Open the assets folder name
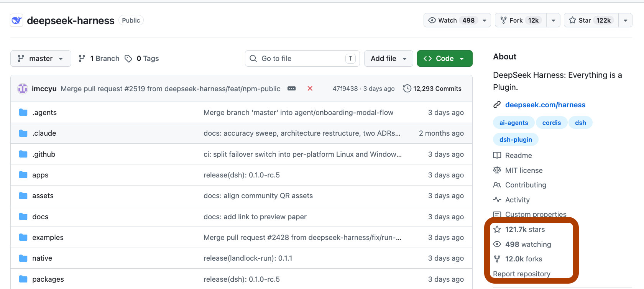Screen dimensions: 644x289 43,195
